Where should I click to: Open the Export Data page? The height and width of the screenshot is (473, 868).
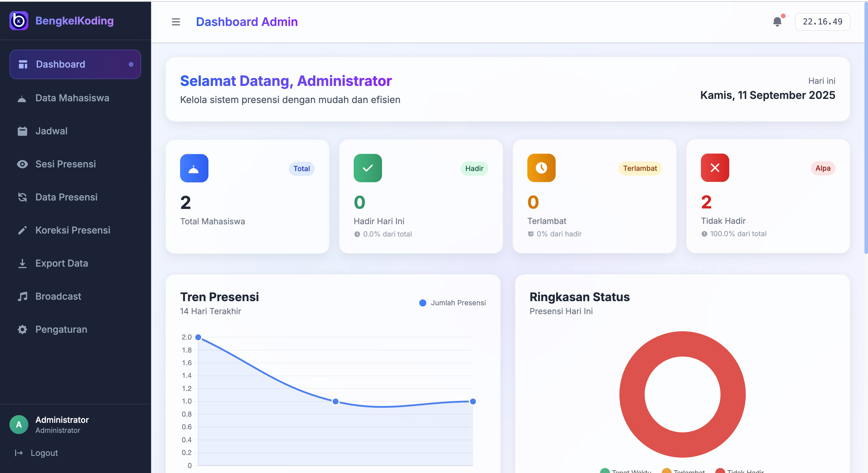(61, 263)
